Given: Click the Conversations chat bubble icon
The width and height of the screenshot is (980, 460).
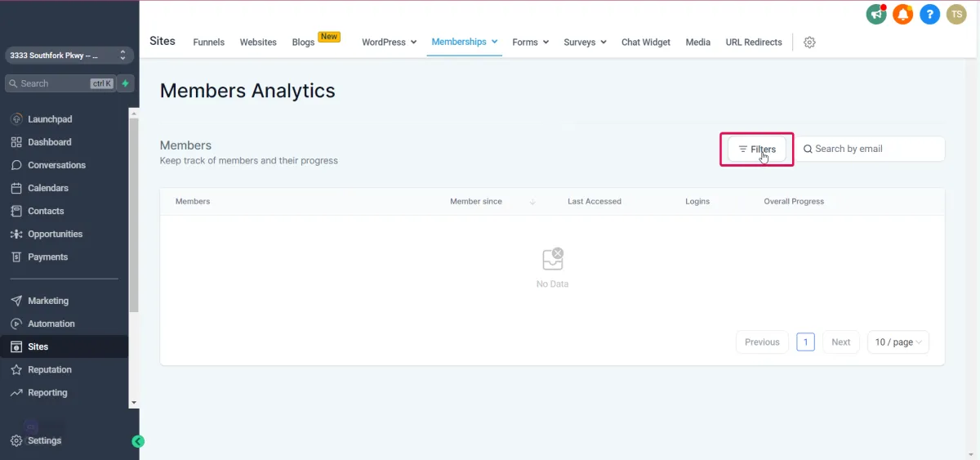Looking at the screenshot, I should coord(16,165).
